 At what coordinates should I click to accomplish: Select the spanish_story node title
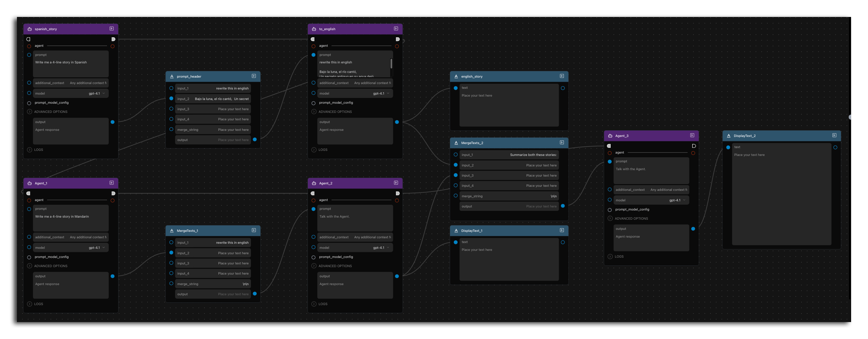pos(46,29)
